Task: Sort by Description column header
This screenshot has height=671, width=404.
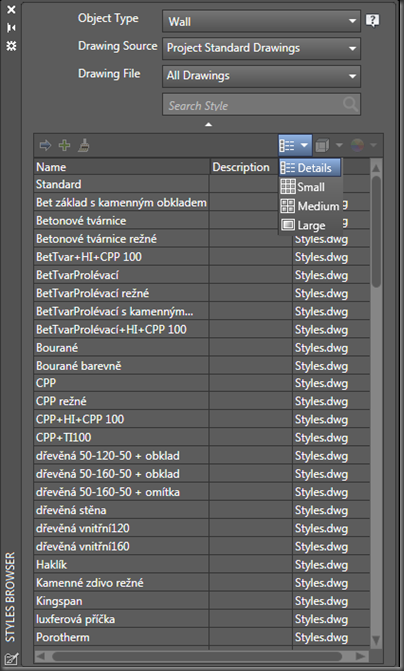Action: click(244, 167)
